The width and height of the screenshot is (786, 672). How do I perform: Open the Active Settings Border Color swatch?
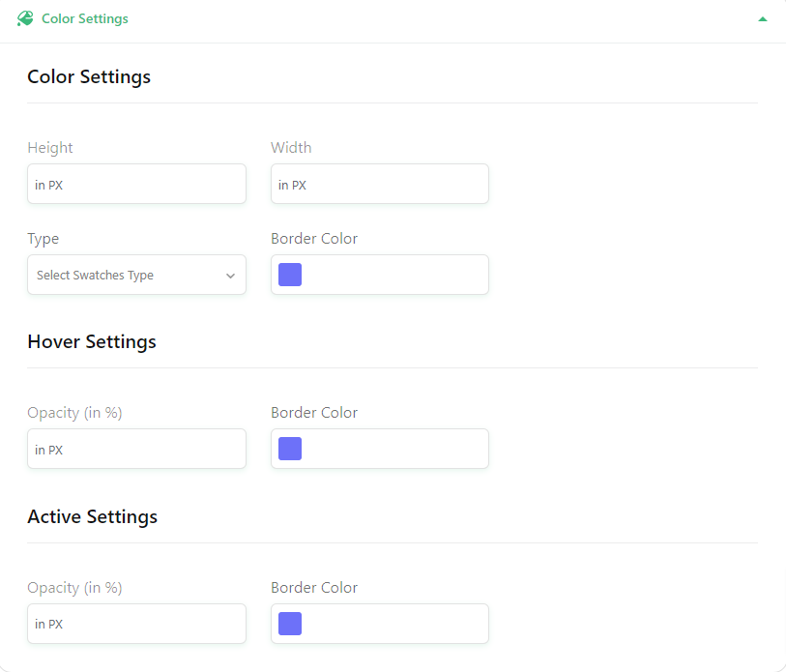[290, 624]
